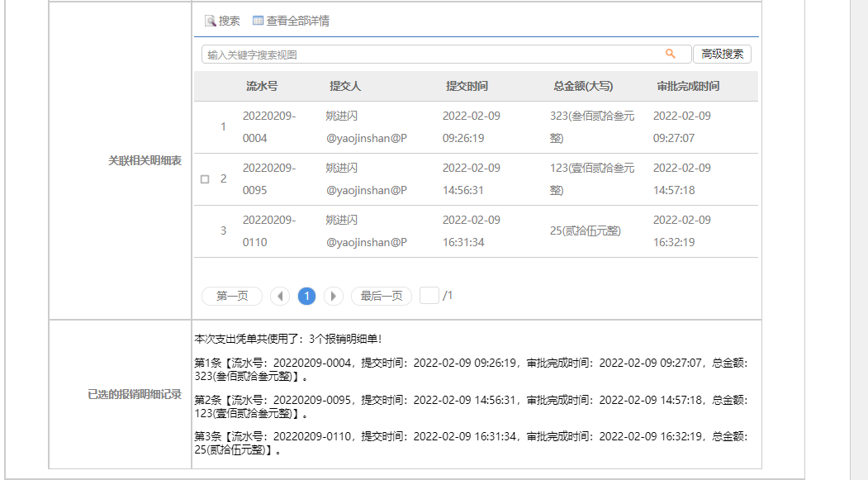This screenshot has width=868, height=480.
Task: Sort by 总金额(大写) column header
Action: click(x=583, y=87)
